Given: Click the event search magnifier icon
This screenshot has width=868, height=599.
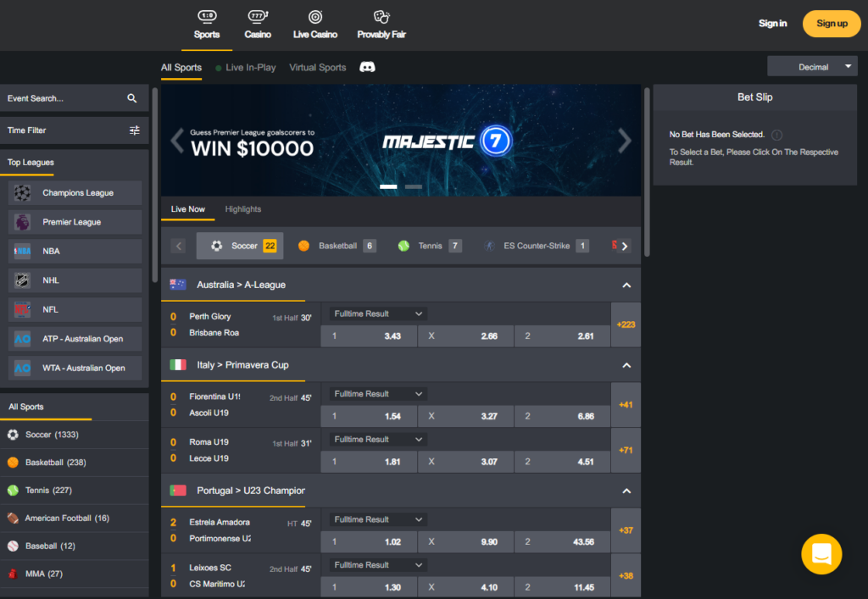Looking at the screenshot, I should point(131,98).
